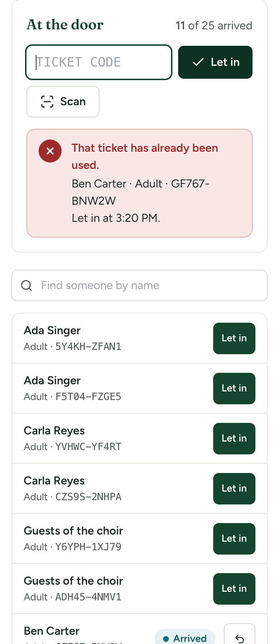
Task: Let in Carla Reyes ticket YVHWC-YF4RT
Action: pos(234,439)
